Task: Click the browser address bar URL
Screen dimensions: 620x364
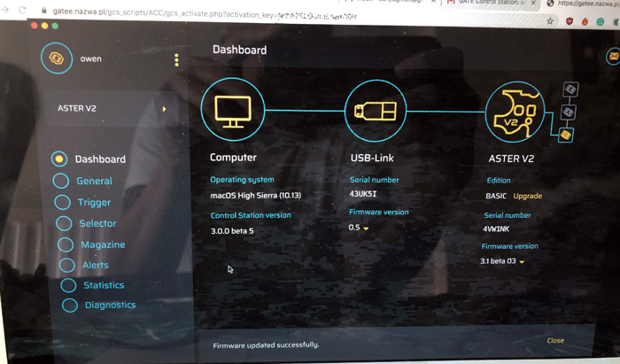Action: coord(204,14)
